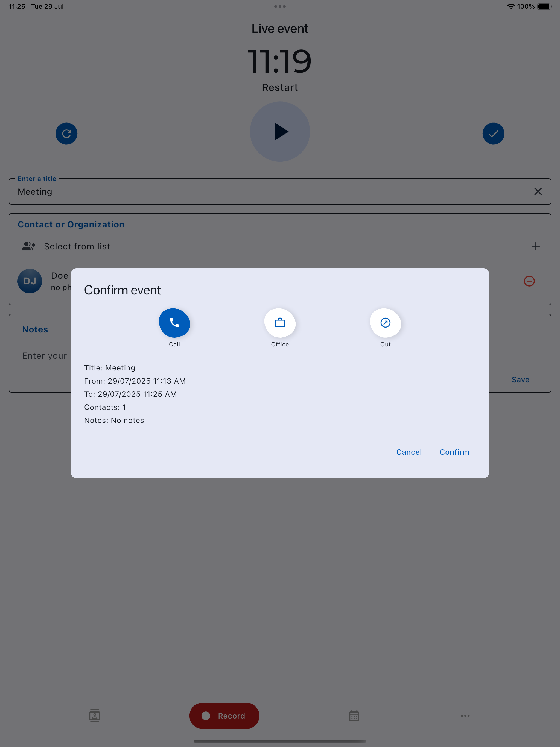Choose the Office briefcase event type

pyautogui.click(x=280, y=323)
